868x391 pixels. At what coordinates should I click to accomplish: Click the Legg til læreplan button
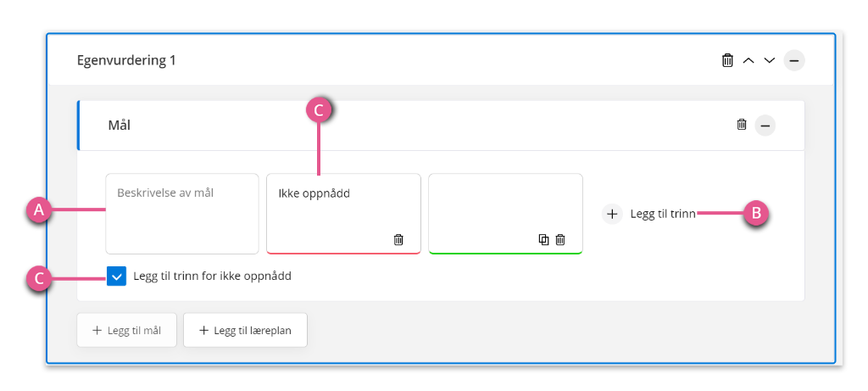tap(245, 331)
